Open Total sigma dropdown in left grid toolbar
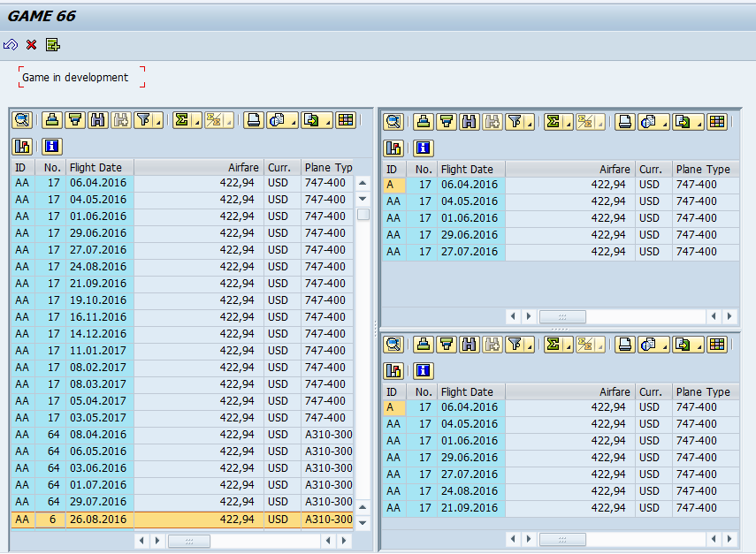 click(x=196, y=120)
